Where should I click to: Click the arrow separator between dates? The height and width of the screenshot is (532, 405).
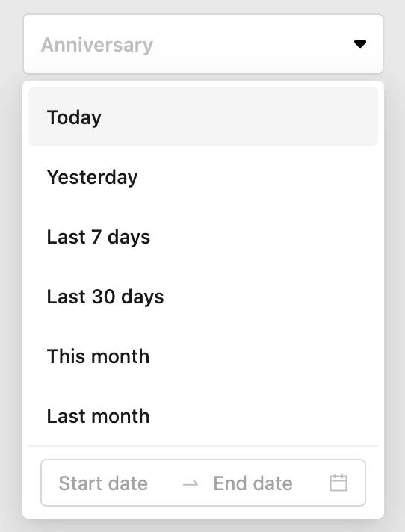point(191,483)
